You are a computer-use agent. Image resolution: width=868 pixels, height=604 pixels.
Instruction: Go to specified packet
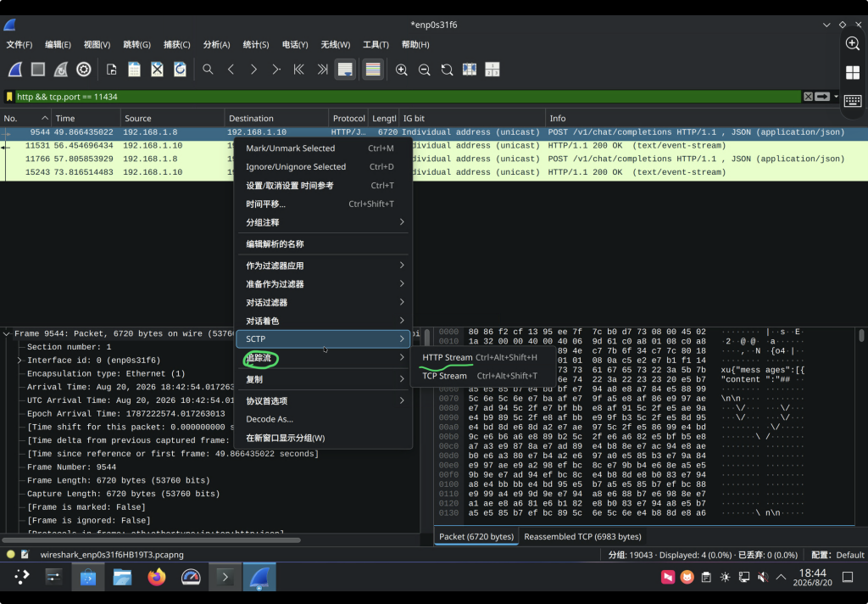(276, 70)
